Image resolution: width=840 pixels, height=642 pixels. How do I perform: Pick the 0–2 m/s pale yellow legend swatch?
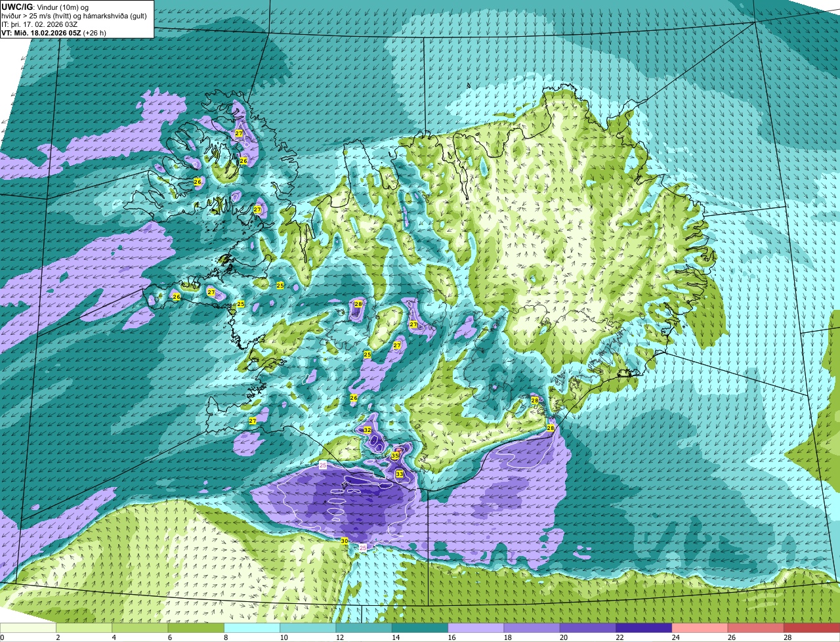(28, 628)
